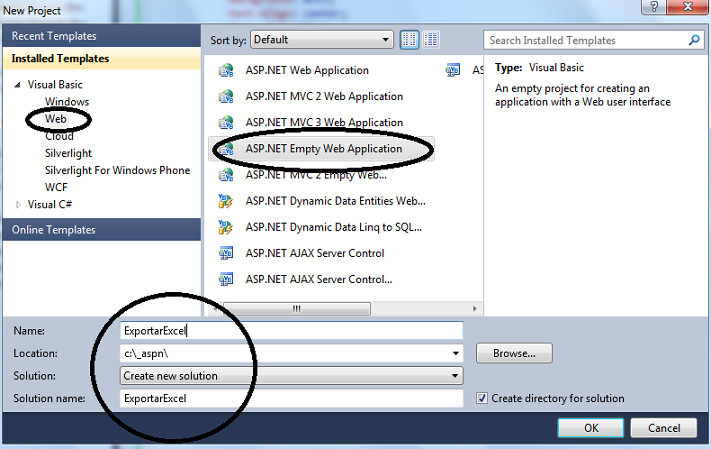Click the horizontal scrollbar thumb in template list

pyautogui.click(x=297, y=309)
